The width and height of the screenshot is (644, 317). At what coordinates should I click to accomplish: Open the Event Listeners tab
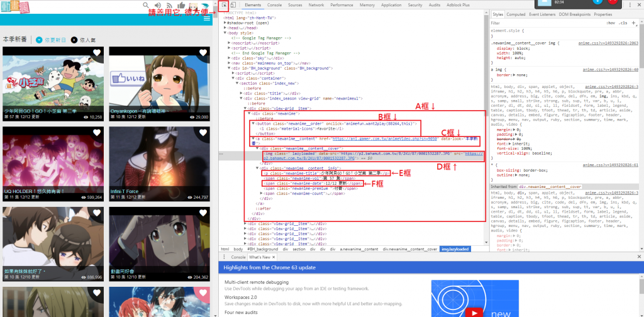tap(542, 14)
